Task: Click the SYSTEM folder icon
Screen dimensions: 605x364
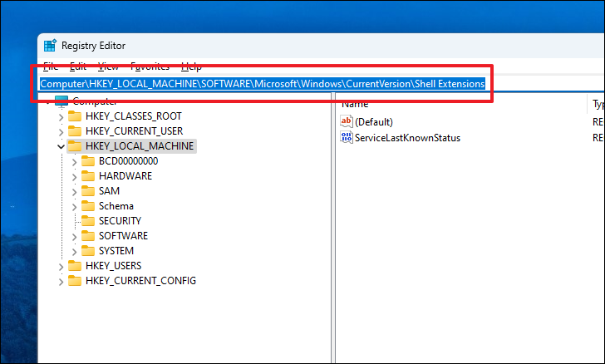Action: coord(88,251)
